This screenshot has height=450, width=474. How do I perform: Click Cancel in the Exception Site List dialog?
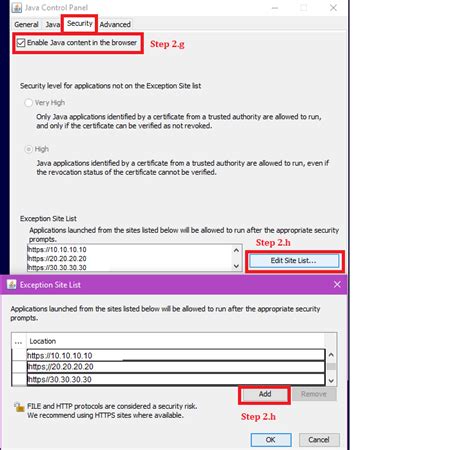319,440
